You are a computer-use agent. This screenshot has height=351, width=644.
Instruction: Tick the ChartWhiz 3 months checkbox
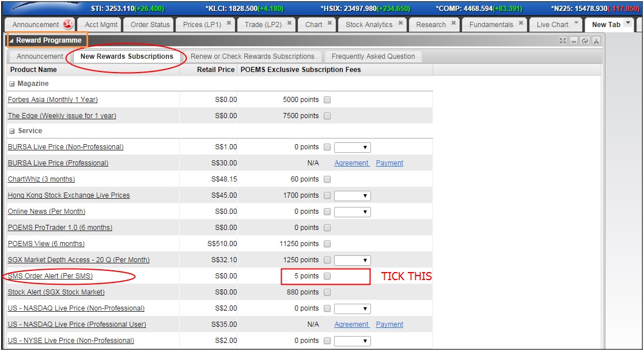(327, 179)
